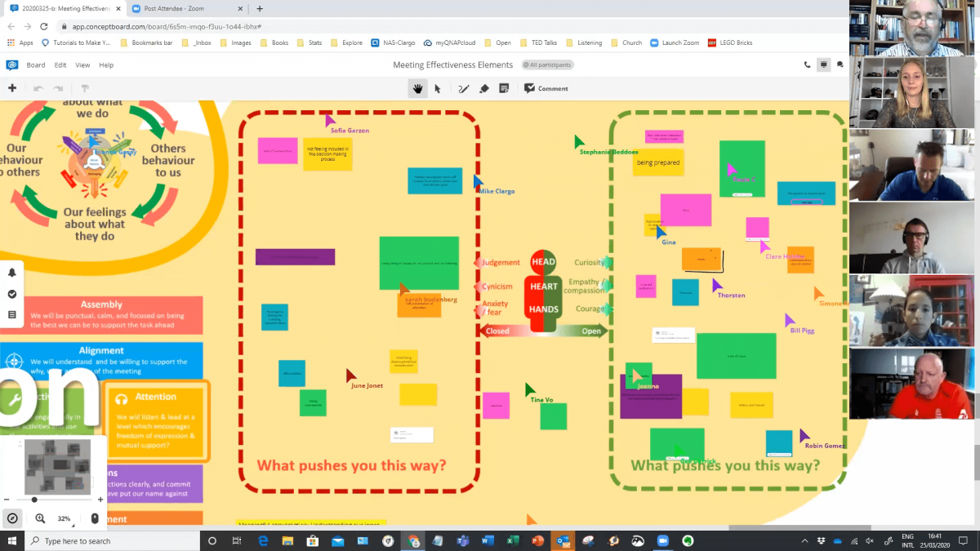The height and width of the screenshot is (551, 980).
Task: Select the sticky note tool
Action: click(x=504, y=88)
